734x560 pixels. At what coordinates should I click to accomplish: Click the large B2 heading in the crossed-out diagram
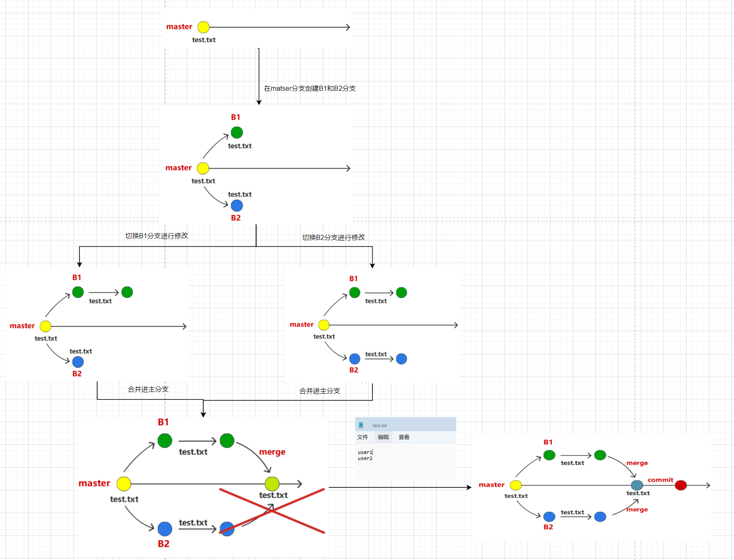pyautogui.click(x=163, y=544)
